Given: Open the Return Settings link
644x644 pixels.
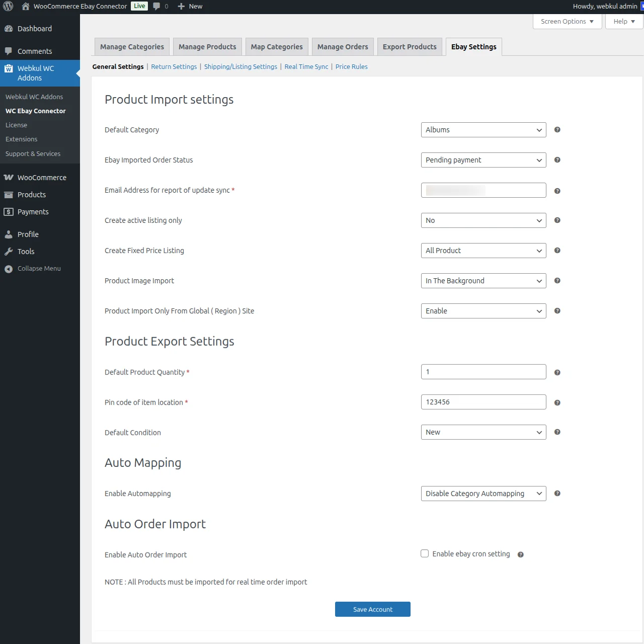Looking at the screenshot, I should [174, 67].
